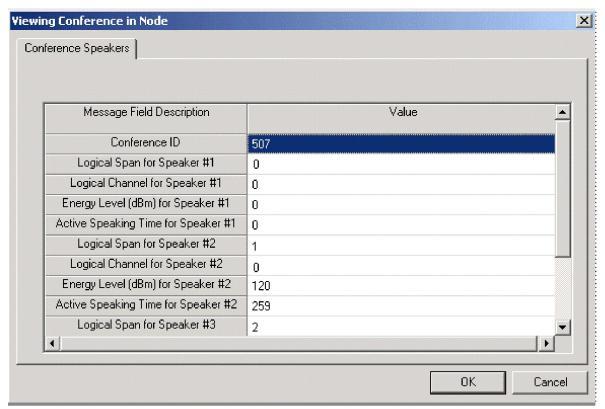Select Active Speaking Time Speaker #2 value 259
Screen dimensions: 605x409
click(x=400, y=306)
